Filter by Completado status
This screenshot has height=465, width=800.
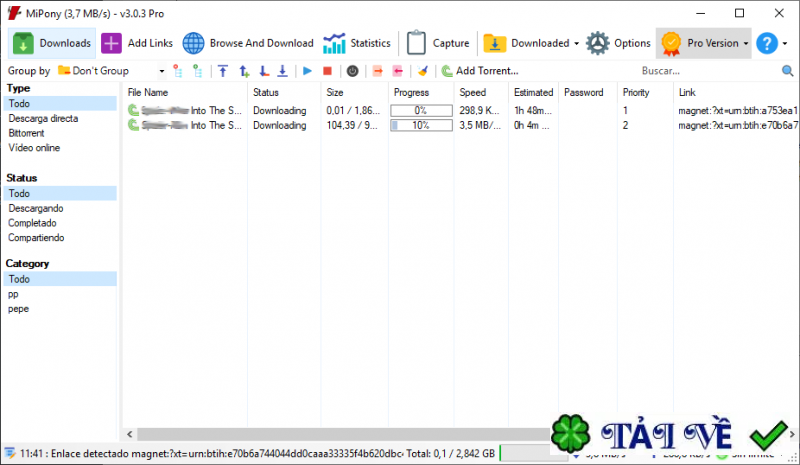[x=32, y=223]
